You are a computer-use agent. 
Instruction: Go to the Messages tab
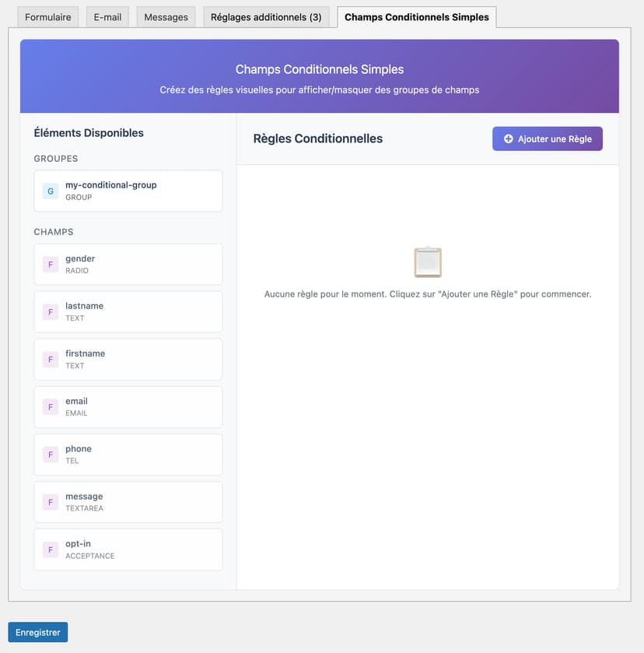[x=166, y=17]
